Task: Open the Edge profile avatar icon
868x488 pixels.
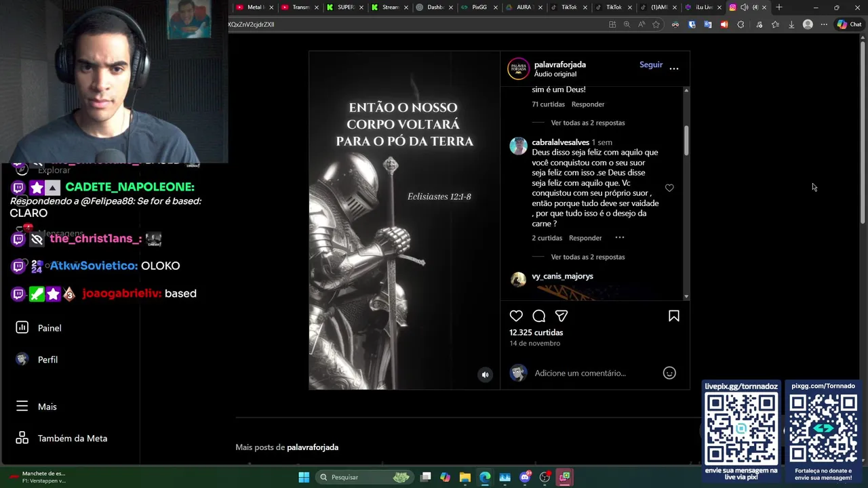Action: pos(808,24)
